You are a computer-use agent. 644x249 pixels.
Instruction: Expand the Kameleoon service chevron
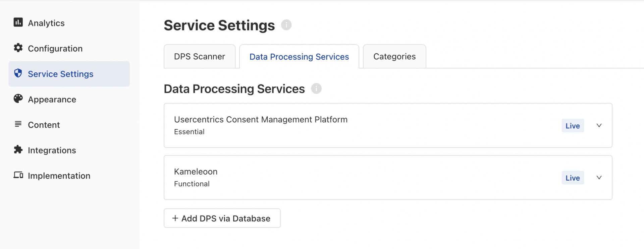coord(599,178)
